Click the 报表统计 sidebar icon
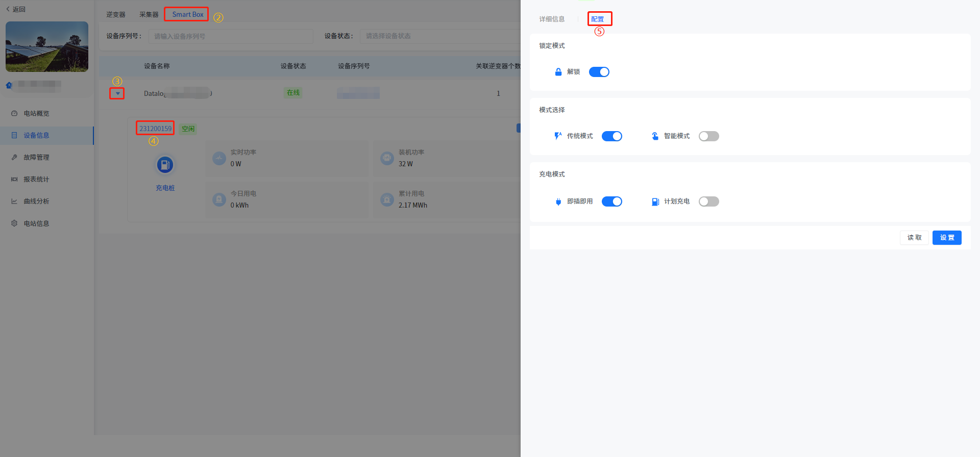Image resolution: width=980 pixels, height=457 pixels. (14, 179)
